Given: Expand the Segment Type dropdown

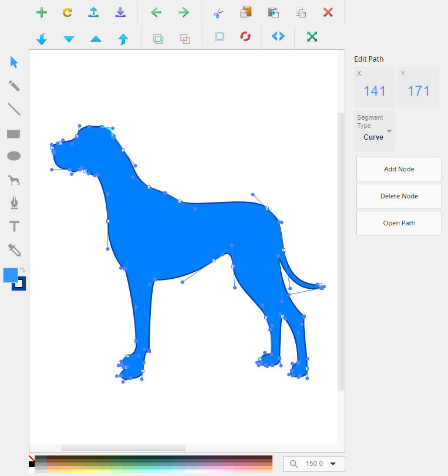Looking at the screenshot, I should pyautogui.click(x=389, y=131).
